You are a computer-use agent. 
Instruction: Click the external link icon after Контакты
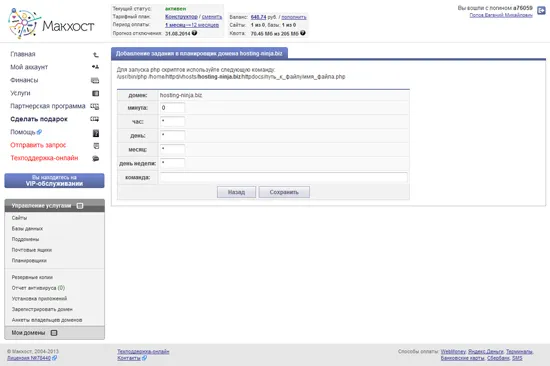click(x=145, y=358)
